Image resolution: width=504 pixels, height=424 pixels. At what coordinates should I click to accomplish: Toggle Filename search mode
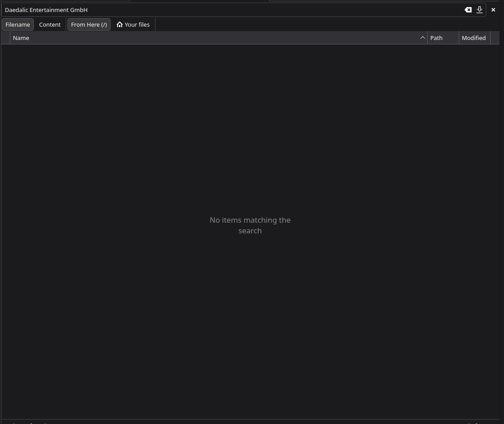pyautogui.click(x=18, y=25)
